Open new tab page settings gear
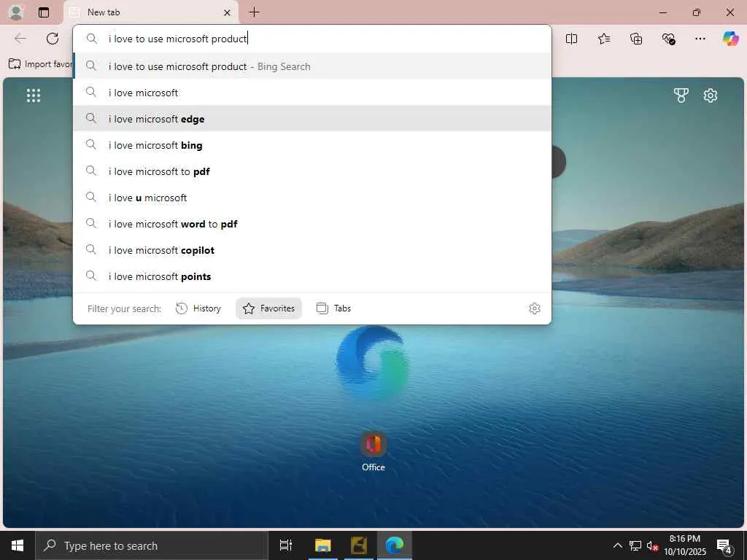Viewport: 747px width, 560px height. (710, 96)
